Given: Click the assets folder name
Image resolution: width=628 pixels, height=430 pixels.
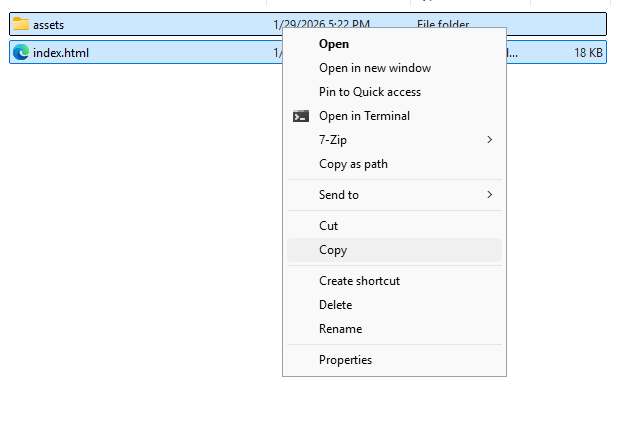Looking at the screenshot, I should point(48,24).
